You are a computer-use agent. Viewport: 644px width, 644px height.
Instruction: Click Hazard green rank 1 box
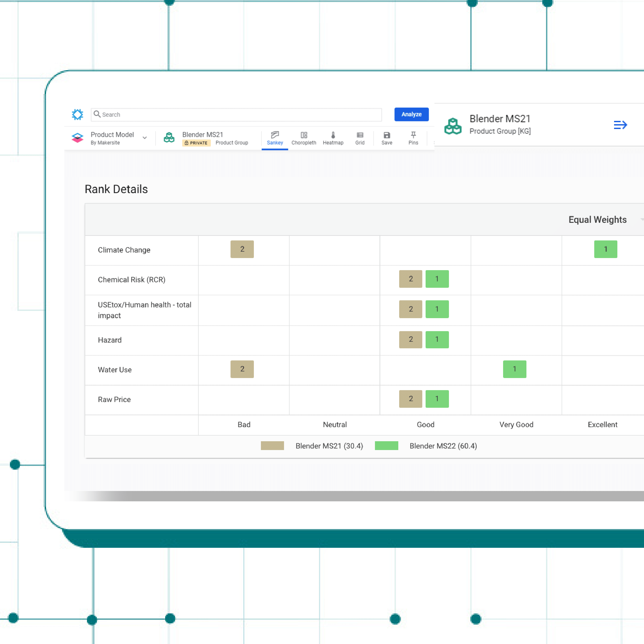pyautogui.click(x=437, y=339)
